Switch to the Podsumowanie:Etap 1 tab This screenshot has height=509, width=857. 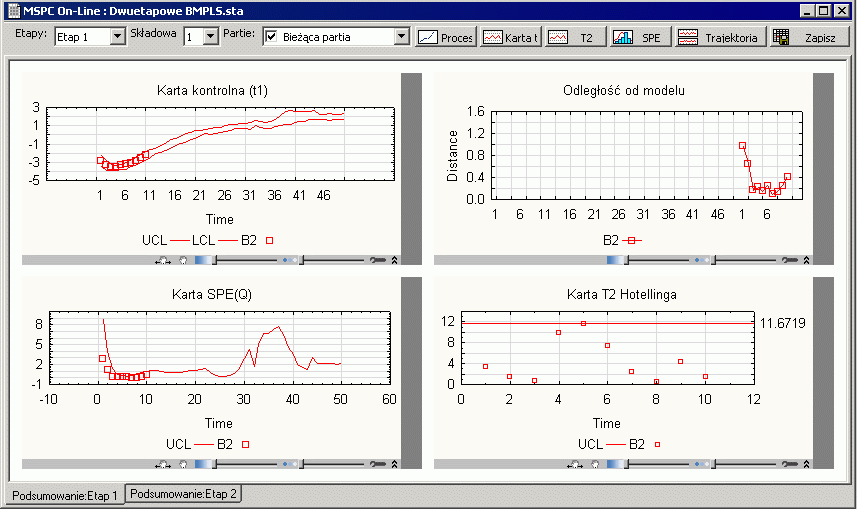[x=64, y=495]
